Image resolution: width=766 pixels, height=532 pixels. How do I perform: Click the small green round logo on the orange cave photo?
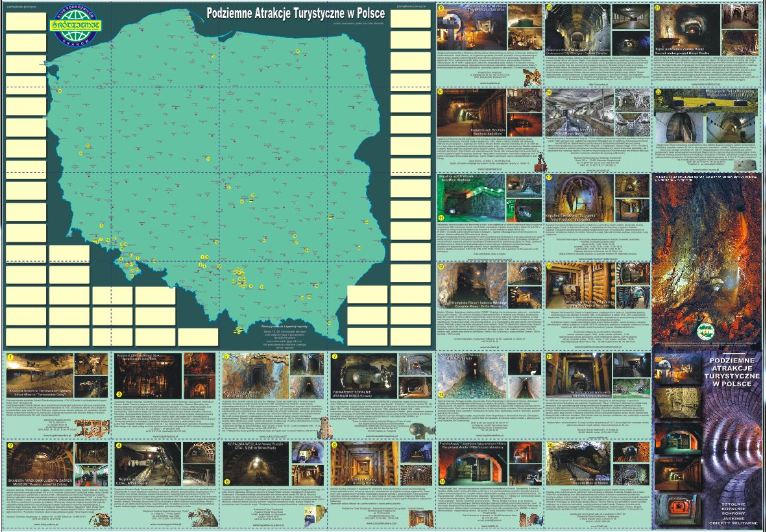click(708, 323)
